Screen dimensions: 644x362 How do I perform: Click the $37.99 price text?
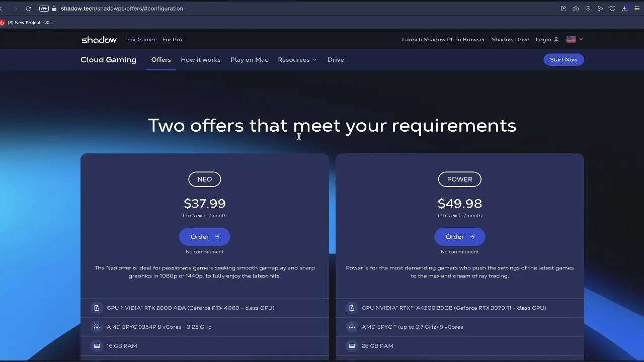point(204,204)
